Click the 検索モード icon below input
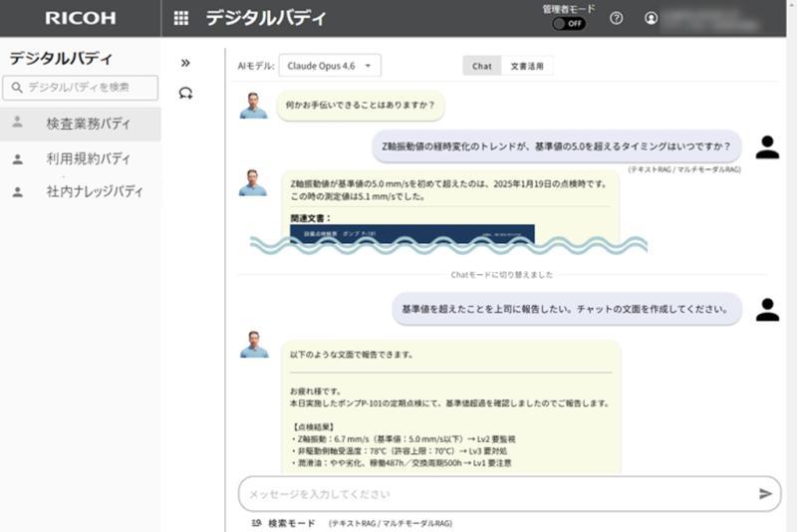This screenshot has height=532, width=797. coord(257,523)
